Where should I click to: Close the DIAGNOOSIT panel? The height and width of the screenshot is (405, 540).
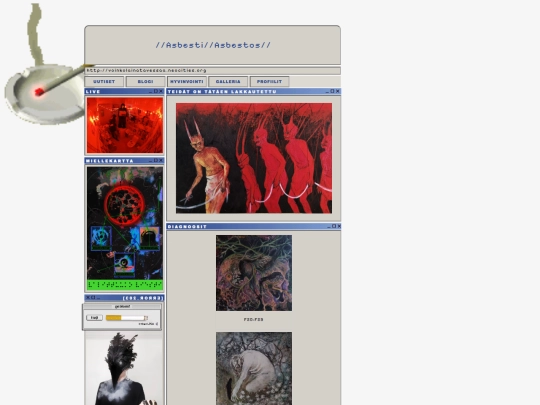(x=339, y=226)
